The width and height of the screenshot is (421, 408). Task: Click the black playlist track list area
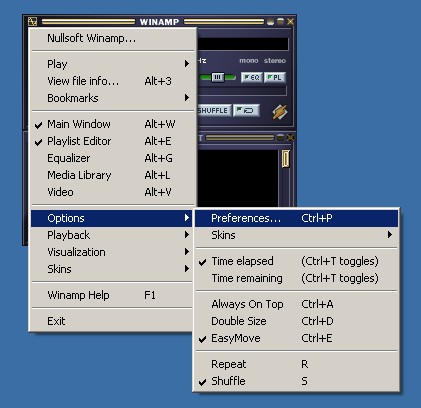[238, 178]
